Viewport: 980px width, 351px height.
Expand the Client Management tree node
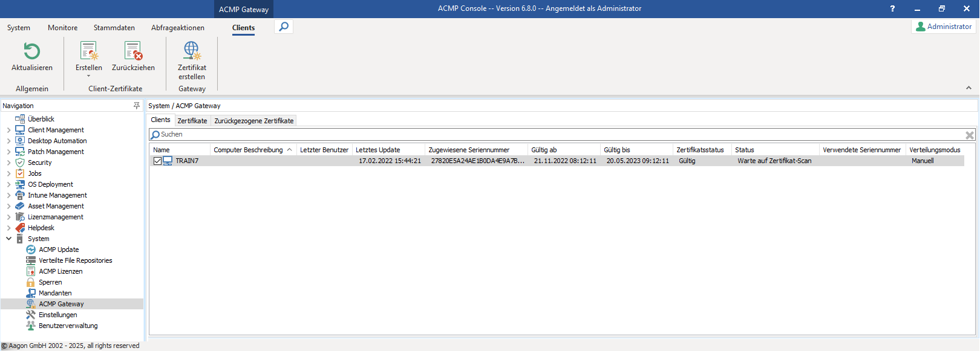point(8,130)
